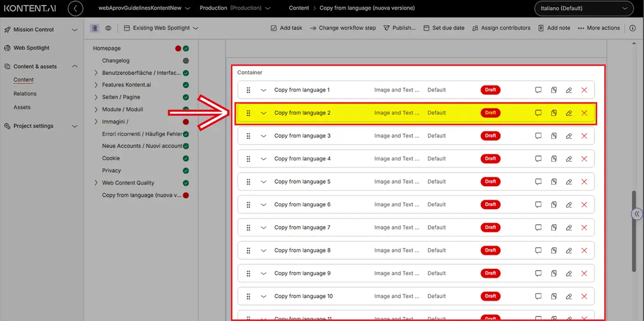
Task: Expand the Copy from language 6 item
Action: (263, 205)
